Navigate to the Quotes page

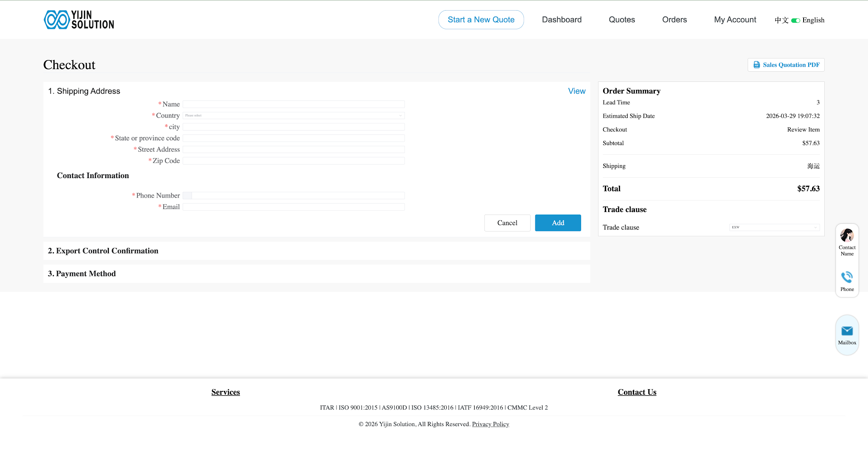coord(622,20)
